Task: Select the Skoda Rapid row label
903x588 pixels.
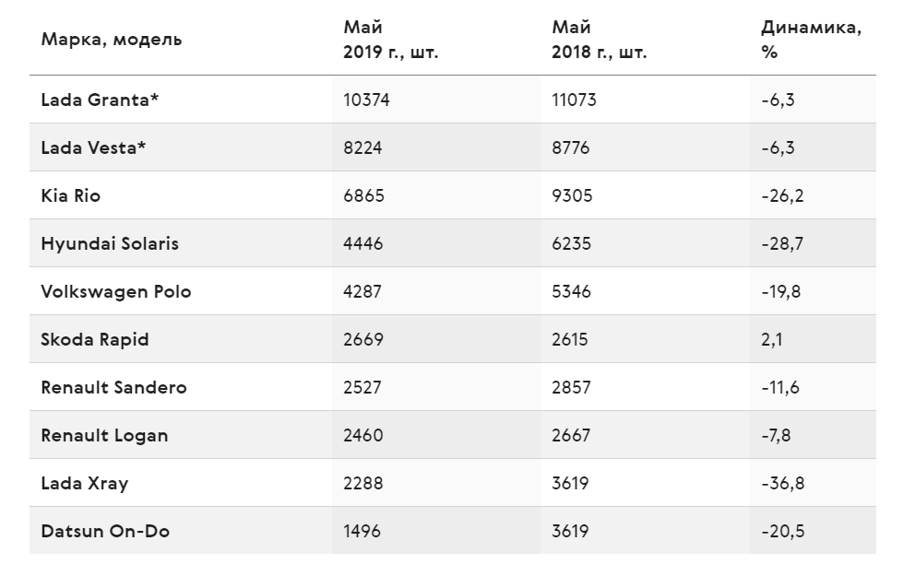Action: click(95, 339)
